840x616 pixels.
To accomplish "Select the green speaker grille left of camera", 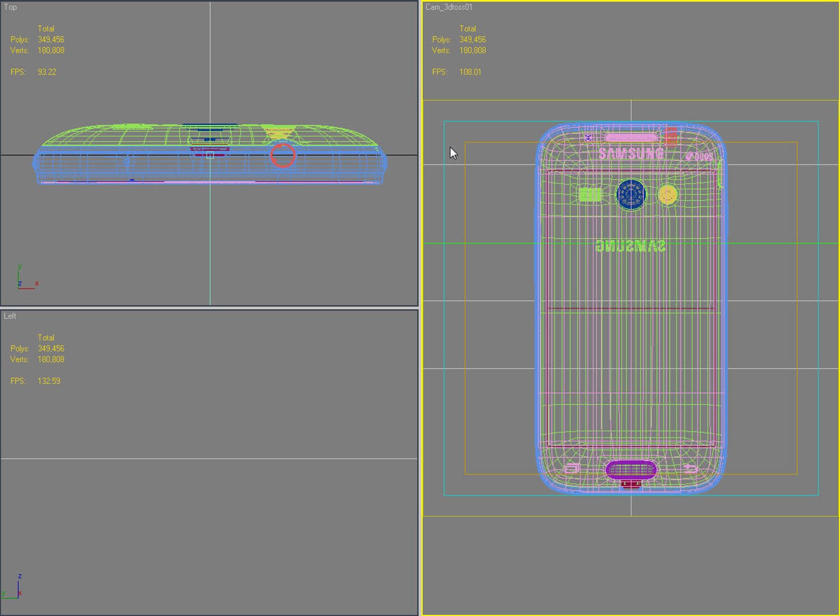I will (591, 195).
